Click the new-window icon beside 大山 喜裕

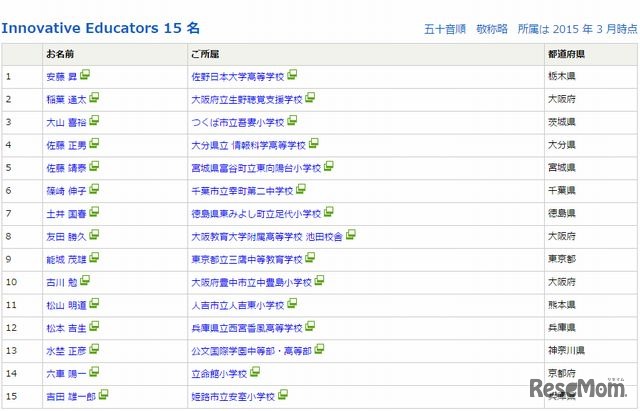point(94,120)
